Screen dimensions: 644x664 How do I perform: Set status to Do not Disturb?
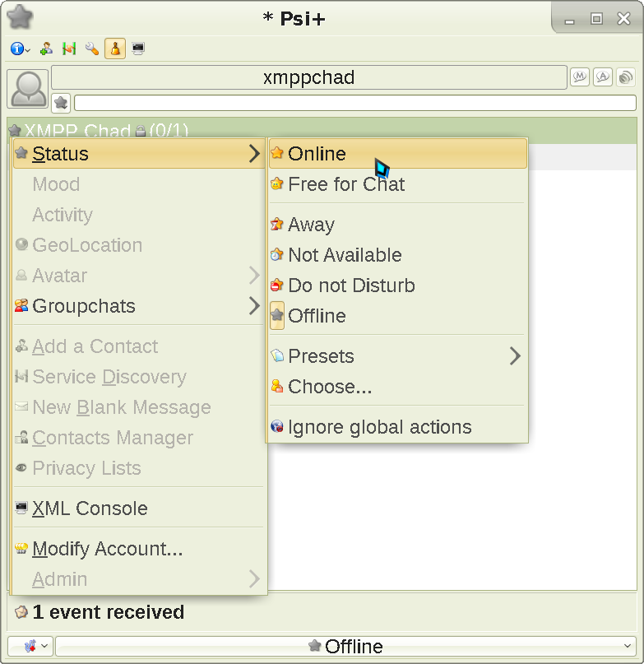tap(351, 286)
